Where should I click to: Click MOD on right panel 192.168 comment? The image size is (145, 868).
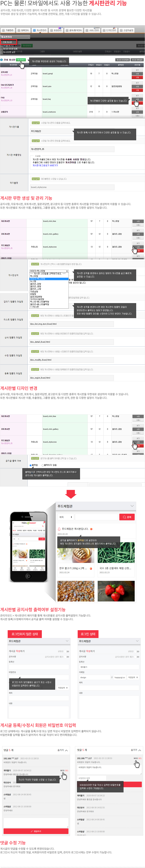pyautogui.click(x=135, y=758)
